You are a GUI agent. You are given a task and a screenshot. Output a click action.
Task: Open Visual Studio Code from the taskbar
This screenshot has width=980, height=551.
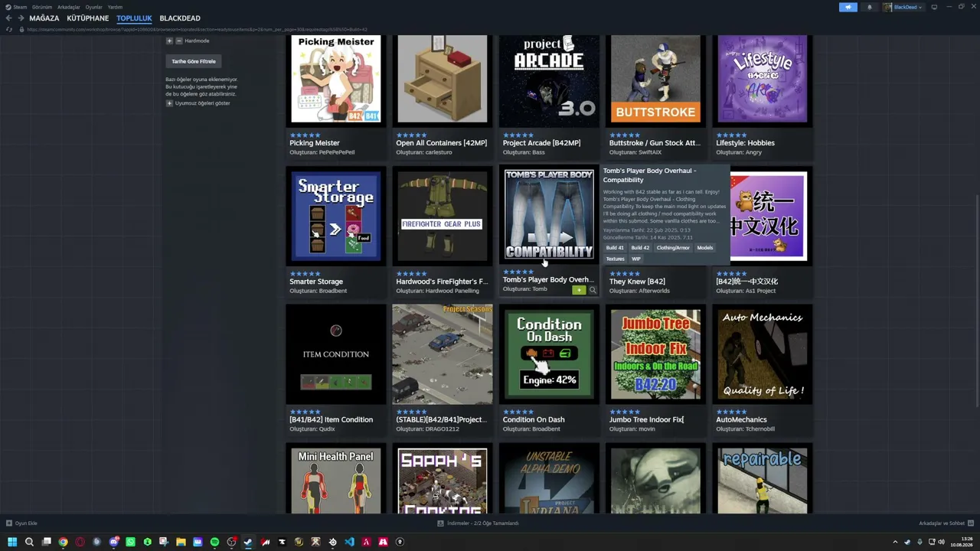click(349, 542)
